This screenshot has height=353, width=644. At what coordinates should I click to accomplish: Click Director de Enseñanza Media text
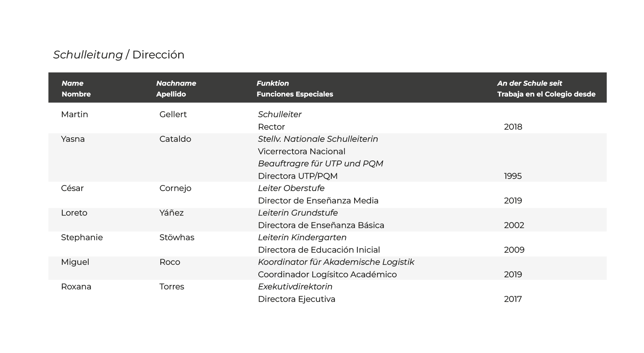coord(318,201)
